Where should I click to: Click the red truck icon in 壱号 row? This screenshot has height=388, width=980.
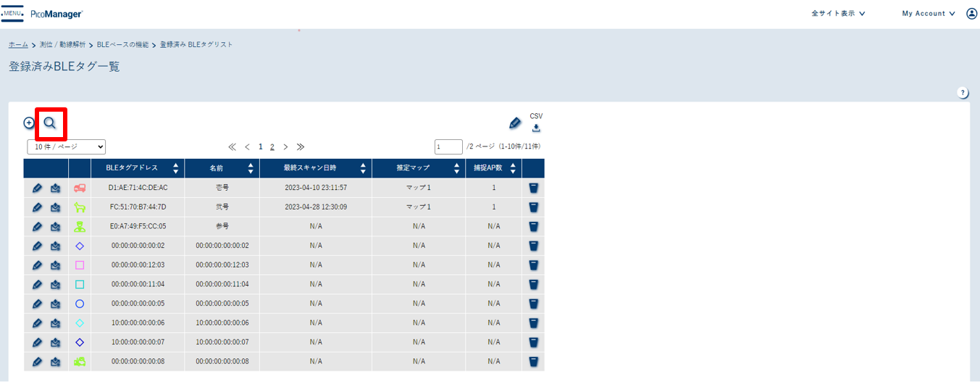coord(80,188)
